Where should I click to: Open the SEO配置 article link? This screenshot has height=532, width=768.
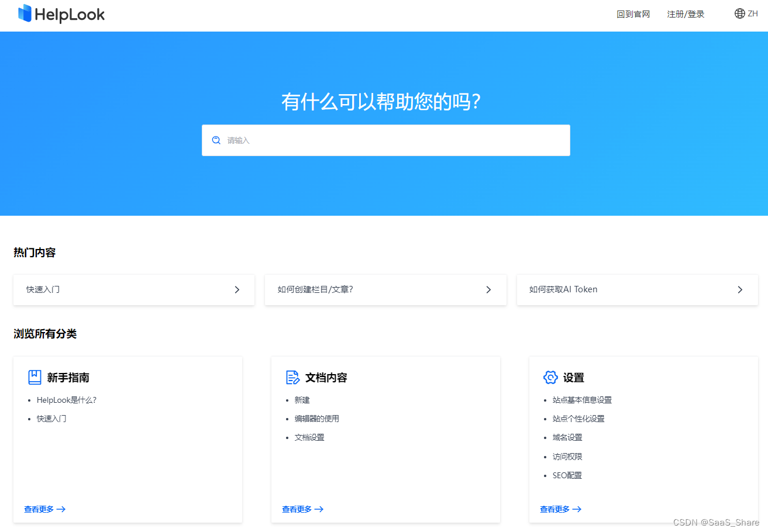[x=567, y=476]
